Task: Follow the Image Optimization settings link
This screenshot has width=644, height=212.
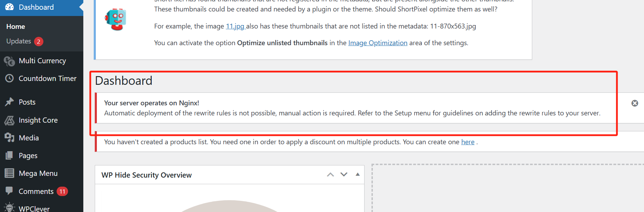Action: pyautogui.click(x=378, y=43)
